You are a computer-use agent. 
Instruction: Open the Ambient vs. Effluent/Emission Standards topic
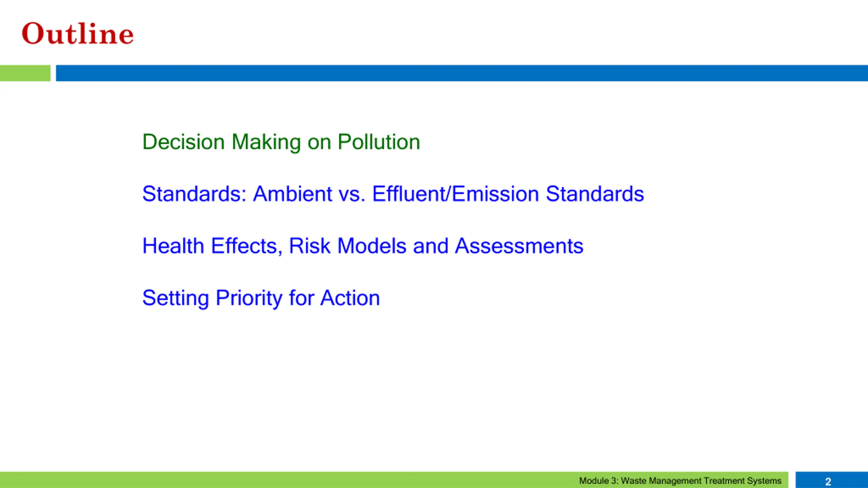coord(393,194)
